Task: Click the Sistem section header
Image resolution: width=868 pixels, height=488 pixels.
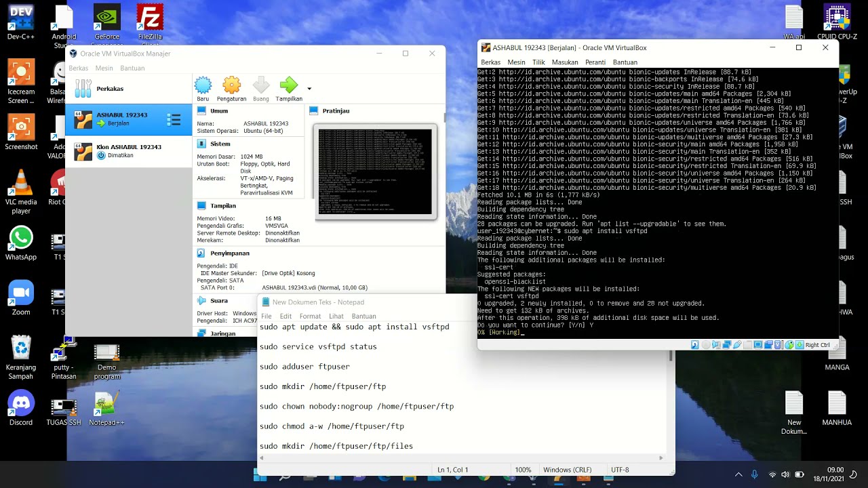Action: [220, 144]
